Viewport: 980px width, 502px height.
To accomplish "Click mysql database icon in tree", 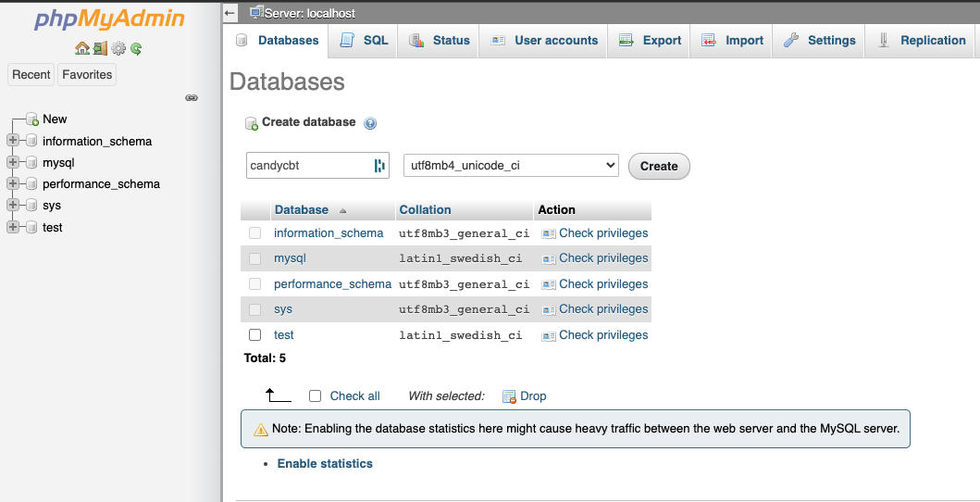I will point(31,162).
